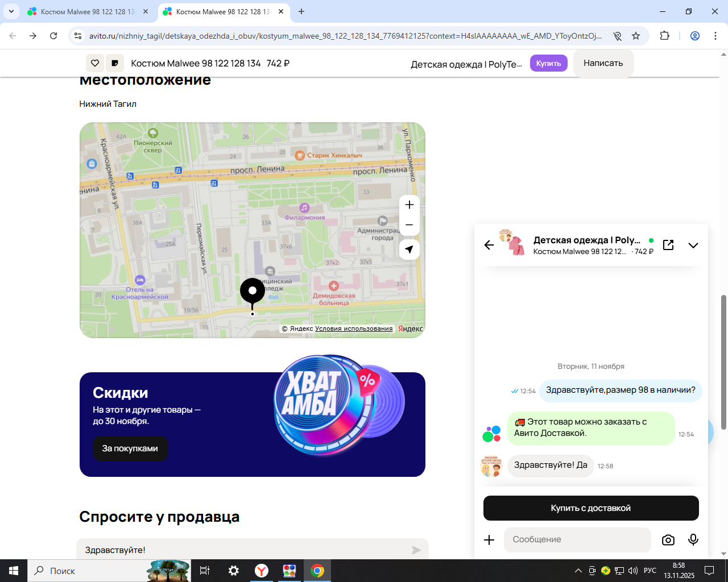Click the taskbar Поиск search box
Screen dimensions: 728x582
(x=108, y=571)
